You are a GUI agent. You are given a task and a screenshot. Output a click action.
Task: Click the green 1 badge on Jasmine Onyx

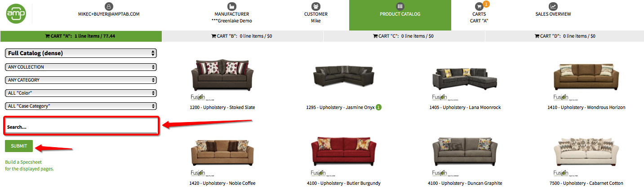click(379, 107)
